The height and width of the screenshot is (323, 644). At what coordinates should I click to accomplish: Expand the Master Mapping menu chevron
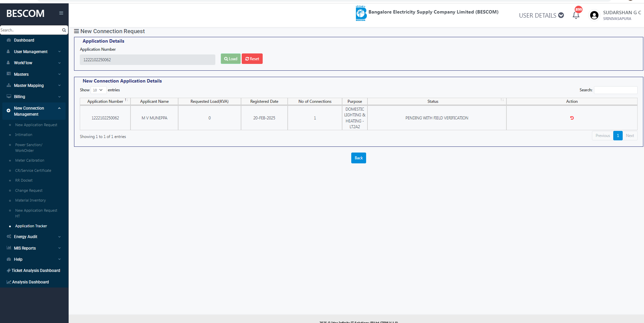59,86
